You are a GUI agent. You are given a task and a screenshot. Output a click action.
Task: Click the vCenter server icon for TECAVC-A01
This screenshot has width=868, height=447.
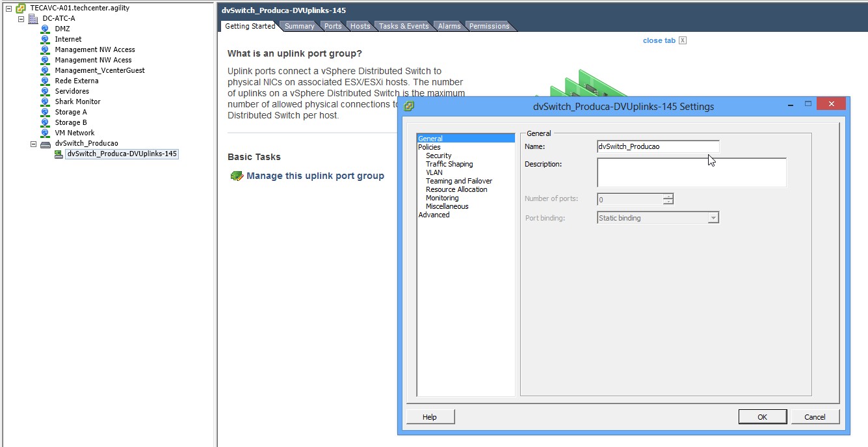[x=21, y=8]
